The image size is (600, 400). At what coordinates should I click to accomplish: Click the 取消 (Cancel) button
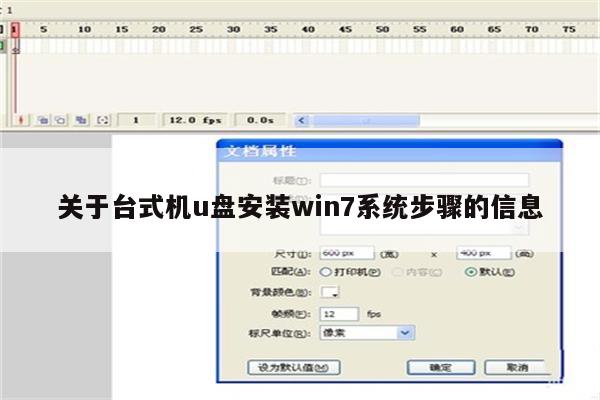(516, 367)
